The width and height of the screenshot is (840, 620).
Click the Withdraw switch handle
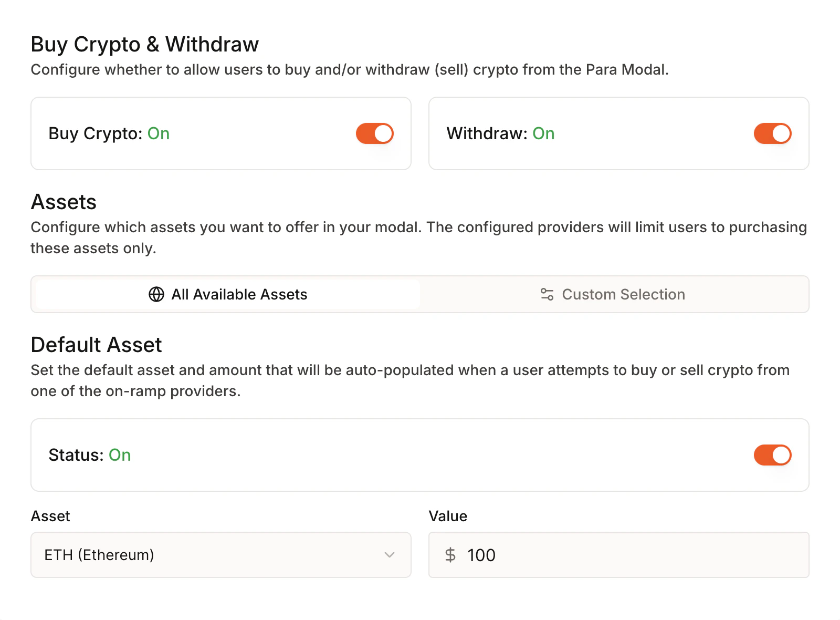(781, 133)
